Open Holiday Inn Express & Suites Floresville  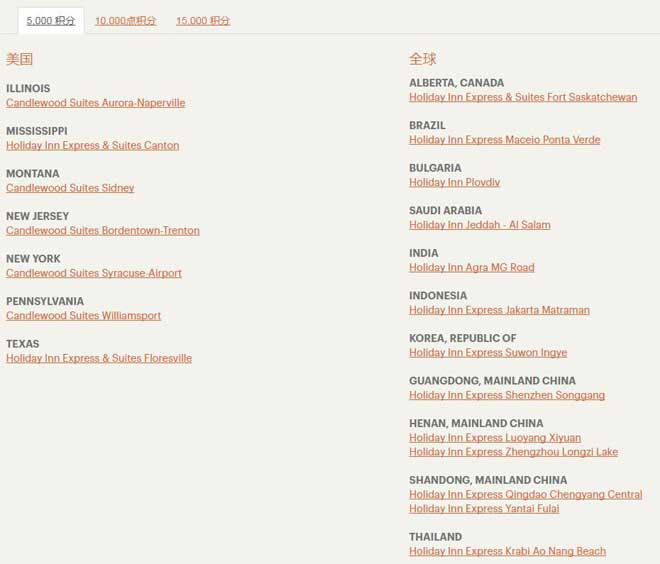[99, 358]
